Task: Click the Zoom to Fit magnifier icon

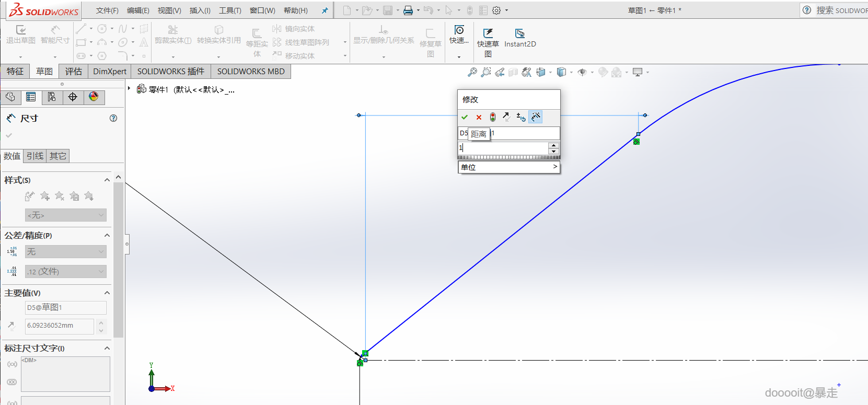Action: point(472,72)
